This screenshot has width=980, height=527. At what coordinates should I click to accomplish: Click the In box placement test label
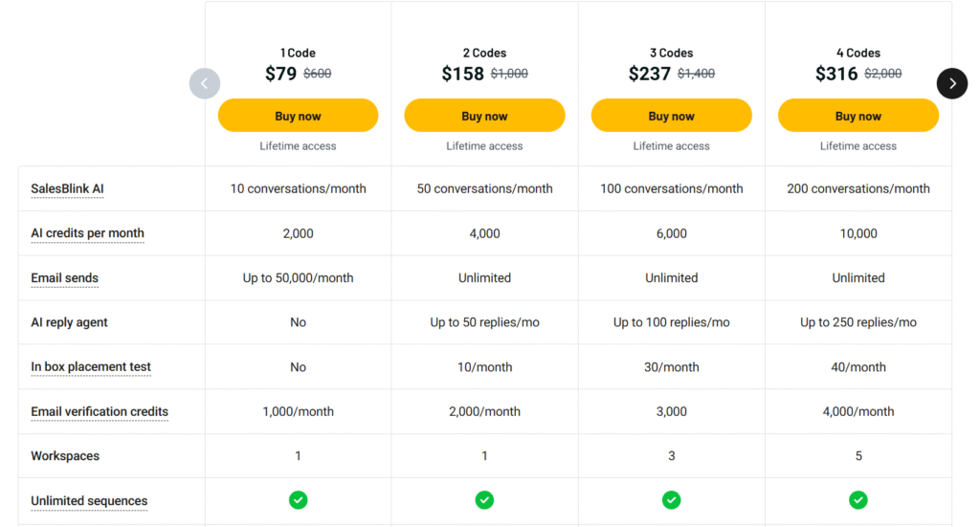click(x=91, y=366)
